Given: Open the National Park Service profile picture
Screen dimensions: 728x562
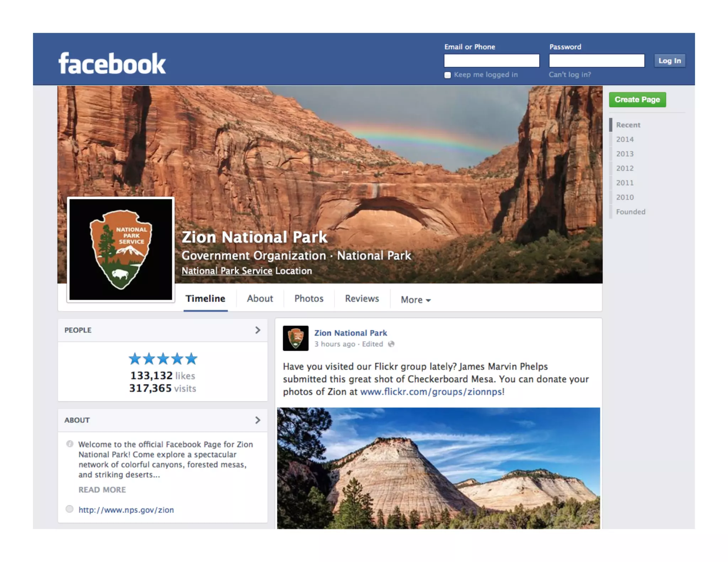Looking at the screenshot, I should click(x=121, y=249).
